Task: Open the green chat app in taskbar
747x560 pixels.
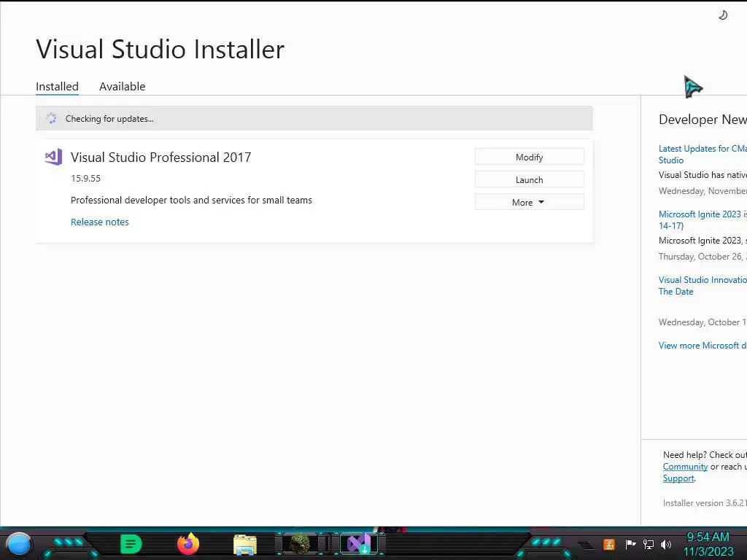Action: (x=131, y=544)
